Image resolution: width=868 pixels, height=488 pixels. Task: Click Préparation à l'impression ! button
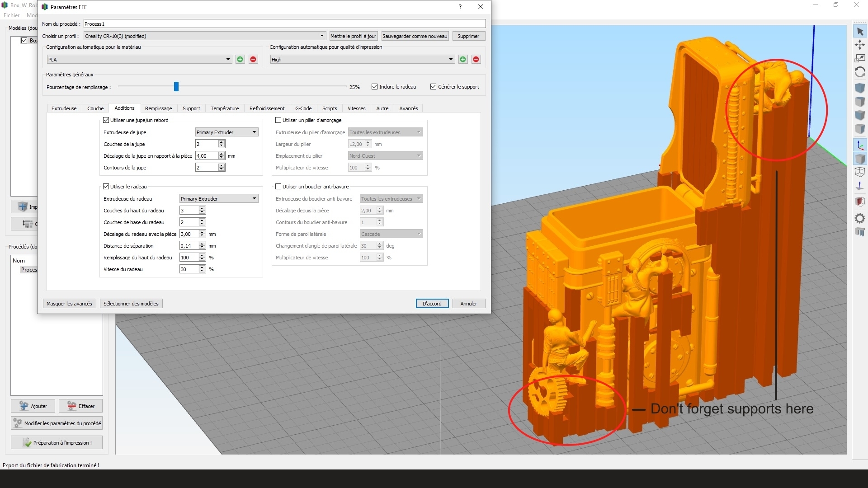tap(57, 442)
